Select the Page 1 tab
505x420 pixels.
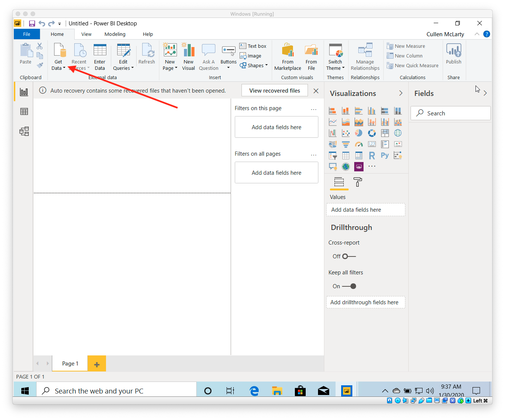pyautogui.click(x=70, y=363)
